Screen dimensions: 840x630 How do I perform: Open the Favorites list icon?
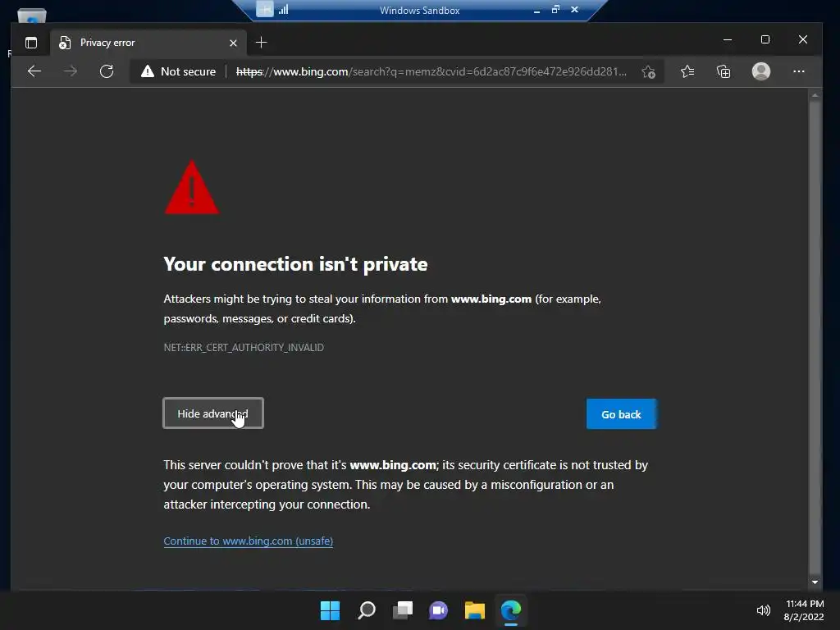[687, 71]
